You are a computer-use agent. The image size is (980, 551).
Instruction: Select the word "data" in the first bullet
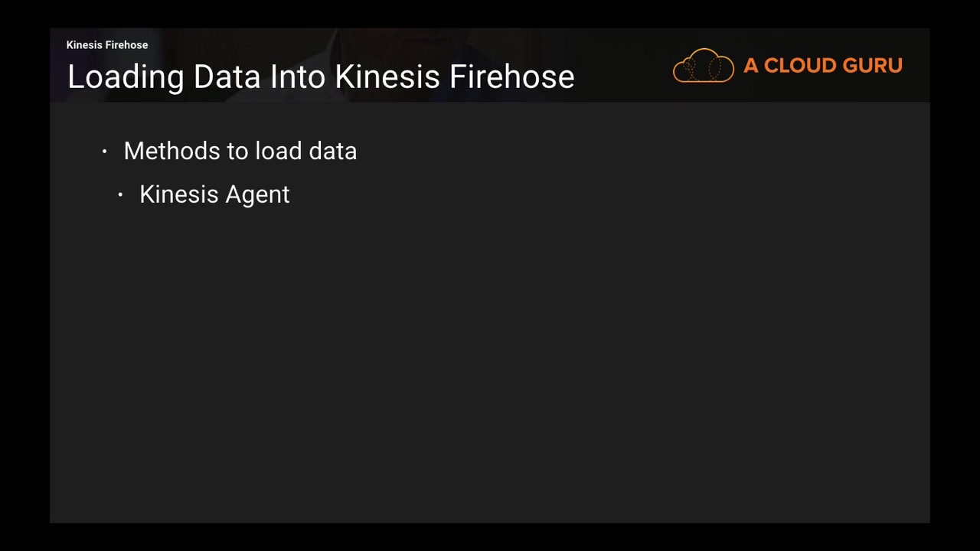click(332, 152)
